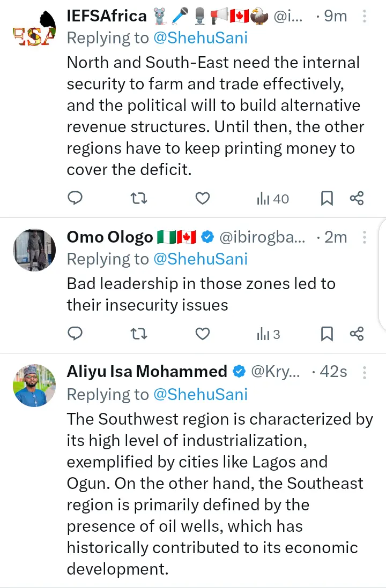386x588 pixels.
Task: Open more options on Omo Ologo's tweet
Action: coord(365,237)
